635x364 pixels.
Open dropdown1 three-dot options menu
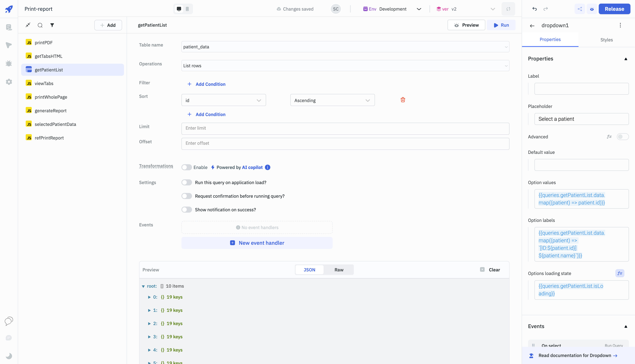click(620, 25)
